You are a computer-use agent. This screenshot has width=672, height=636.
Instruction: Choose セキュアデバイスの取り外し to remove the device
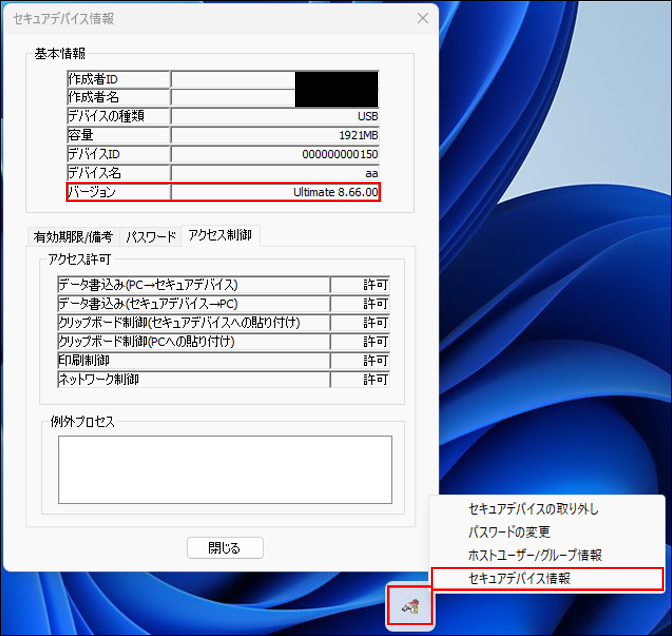coord(532,508)
